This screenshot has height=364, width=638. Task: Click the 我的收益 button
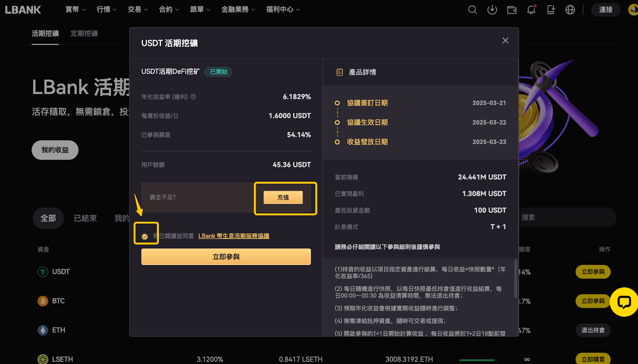(x=55, y=150)
